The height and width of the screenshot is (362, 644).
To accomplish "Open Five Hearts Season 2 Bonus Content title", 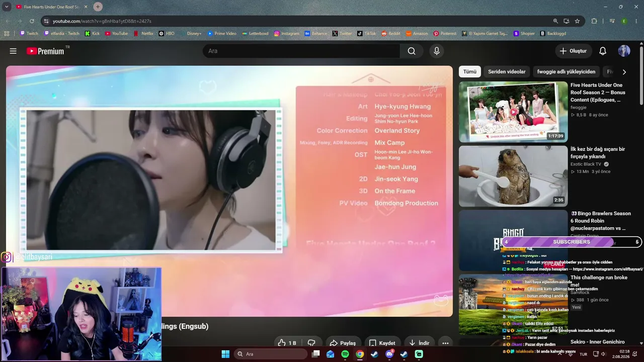I will point(598,93).
